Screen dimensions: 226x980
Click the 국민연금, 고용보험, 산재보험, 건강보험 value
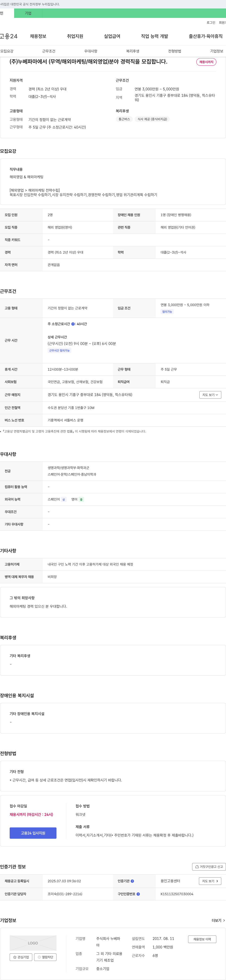(x=75, y=382)
